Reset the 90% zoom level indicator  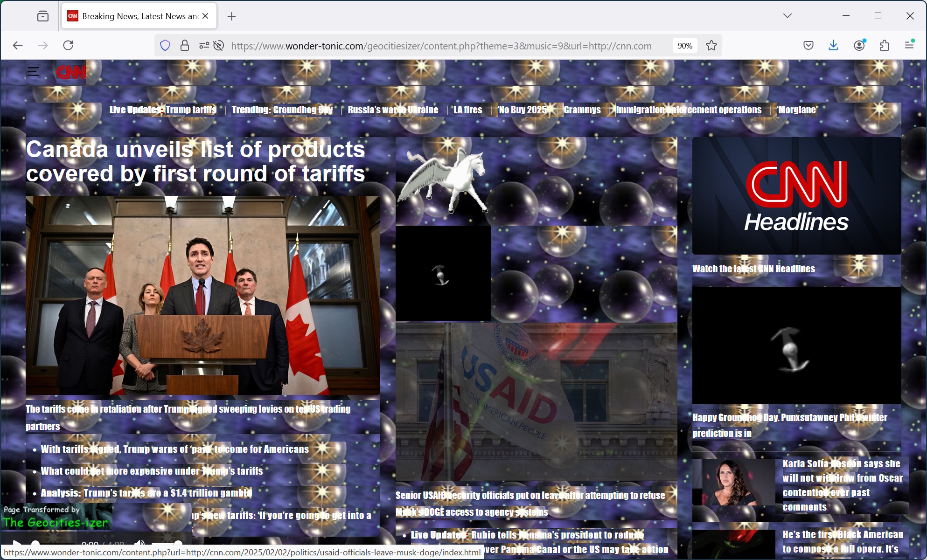(685, 46)
